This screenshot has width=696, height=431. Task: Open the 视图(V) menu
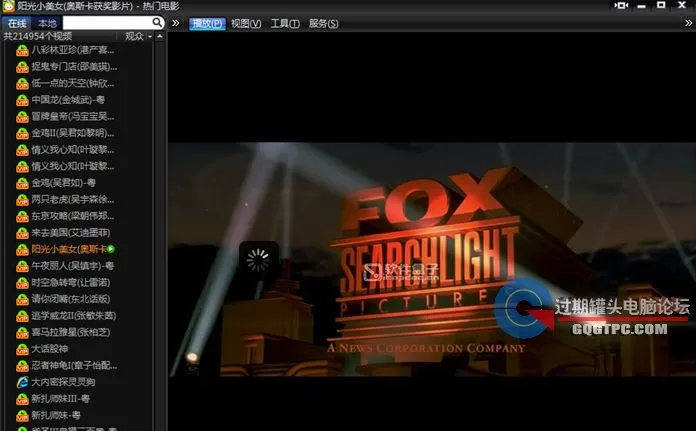pyautogui.click(x=245, y=23)
